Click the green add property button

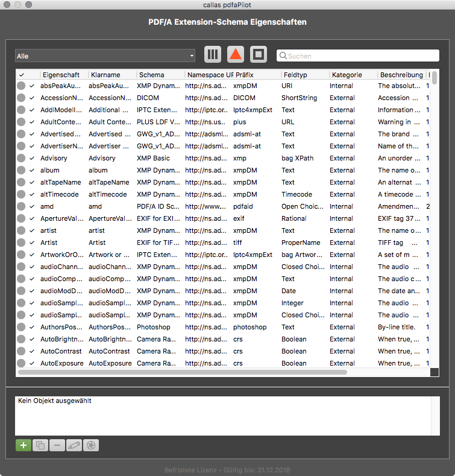(x=24, y=445)
